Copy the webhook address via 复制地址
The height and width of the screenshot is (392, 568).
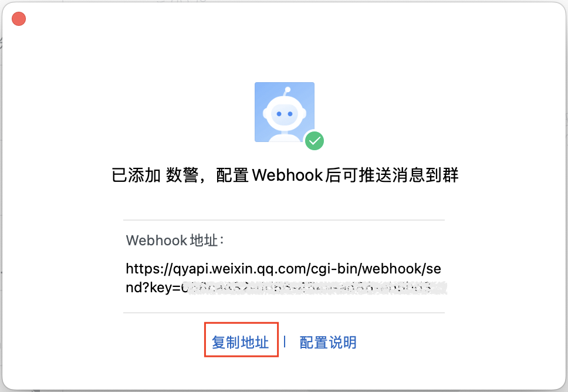click(x=241, y=342)
